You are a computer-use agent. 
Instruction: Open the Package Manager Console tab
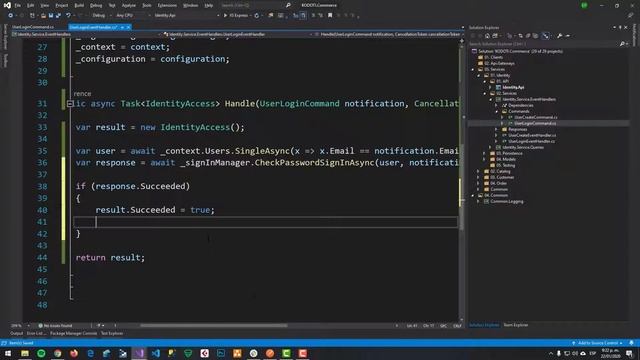(x=73, y=333)
